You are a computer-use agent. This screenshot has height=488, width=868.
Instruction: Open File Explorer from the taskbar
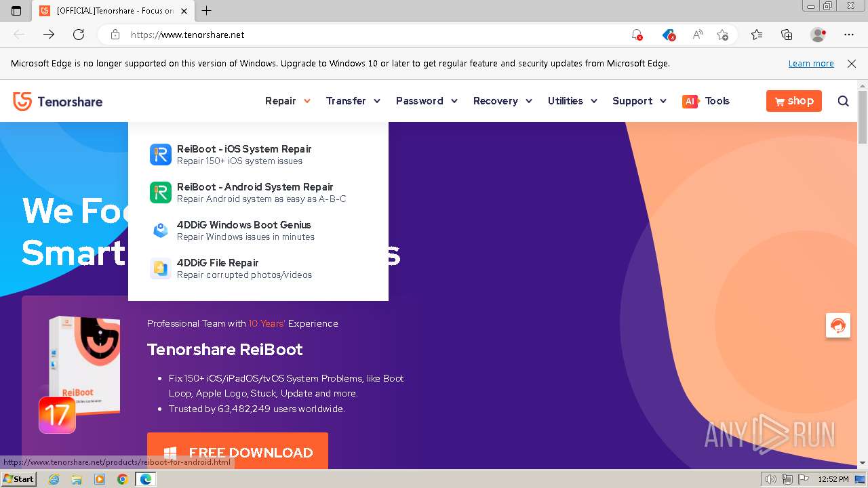pyautogui.click(x=77, y=479)
